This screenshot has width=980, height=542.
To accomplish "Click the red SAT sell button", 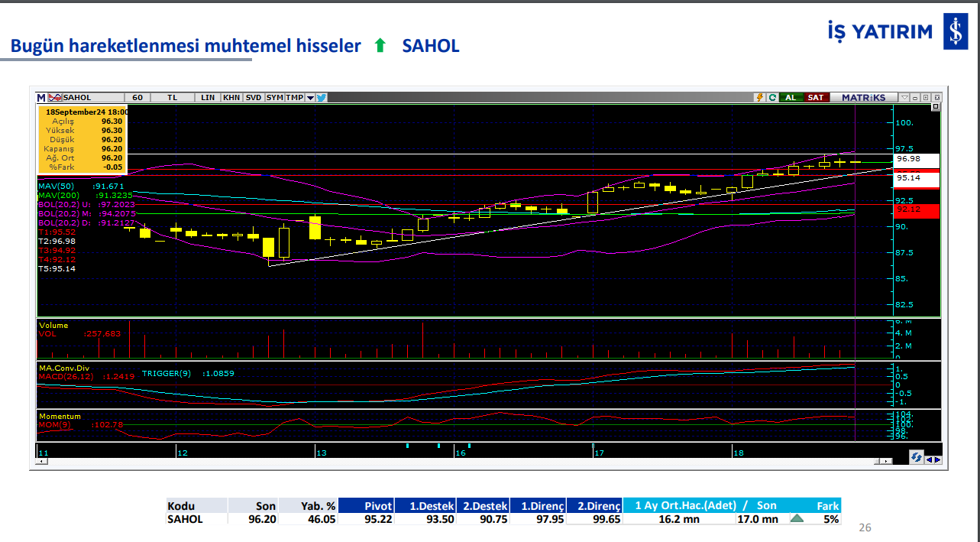I will tap(816, 98).
